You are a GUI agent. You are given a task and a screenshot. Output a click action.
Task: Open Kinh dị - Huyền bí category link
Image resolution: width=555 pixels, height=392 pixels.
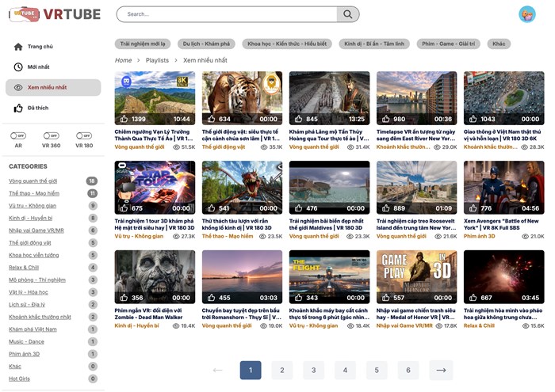30,218
